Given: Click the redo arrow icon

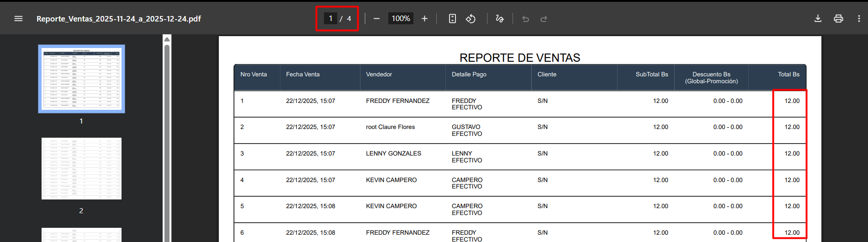Looking at the screenshot, I should (x=544, y=19).
